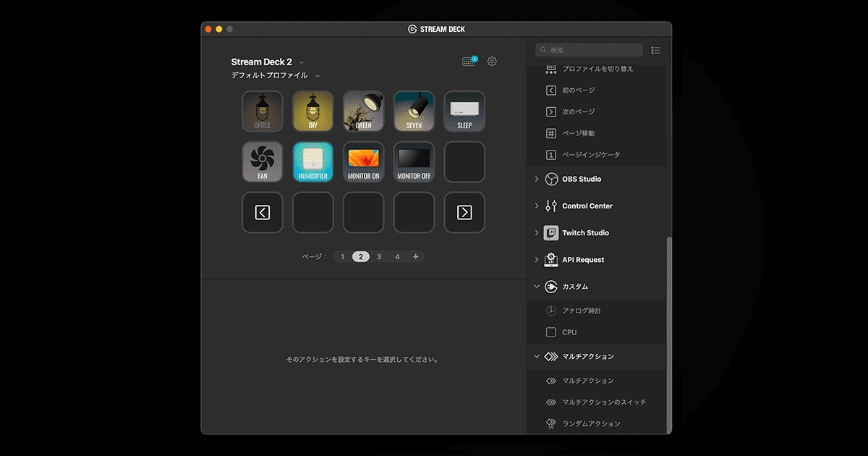The height and width of the screenshot is (456, 868).
Task: Click the 検索 search field
Action: point(589,50)
